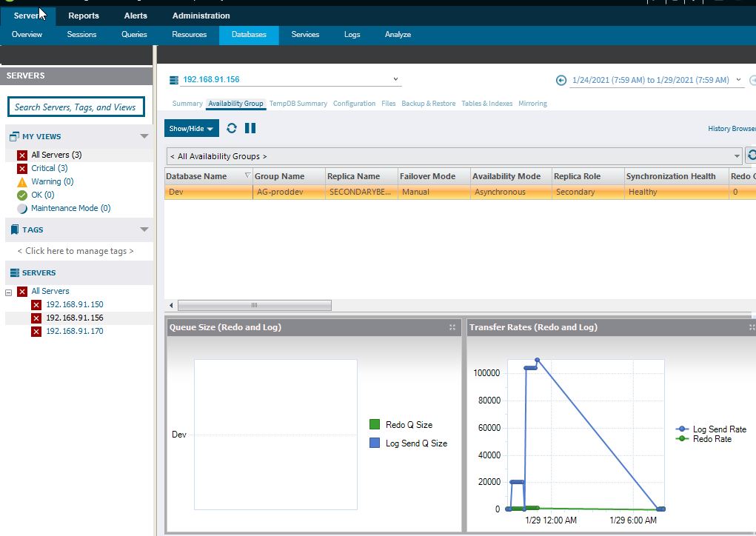The width and height of the screenshot is (756, 536).
Task: Switch to the Resources tab
Action: coord(189,35)
